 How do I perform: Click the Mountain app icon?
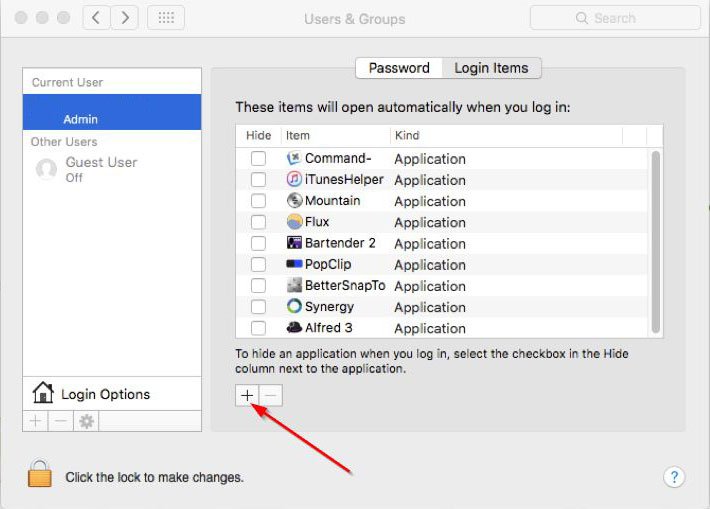294,200
